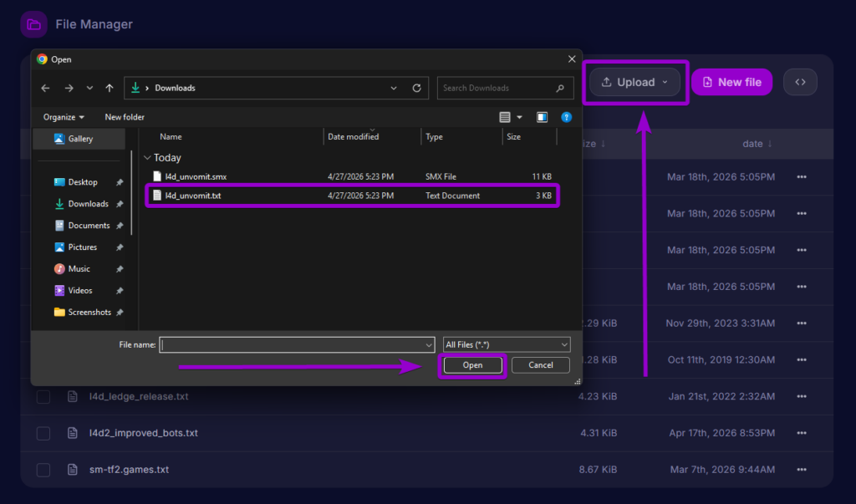Click New folder in the dialog toolbar
Image resolution: width=856 pixels, height=504 pixels.
pos(124,117)
